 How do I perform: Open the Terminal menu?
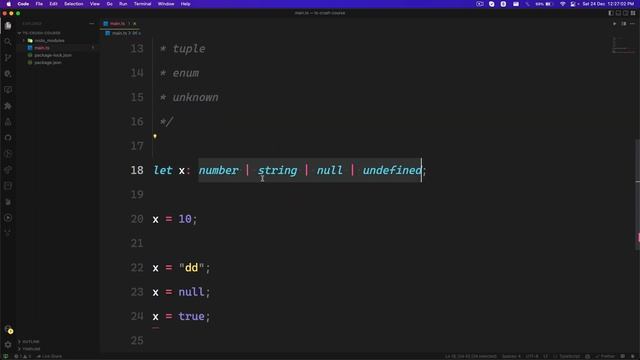click(x=142, y=4)
